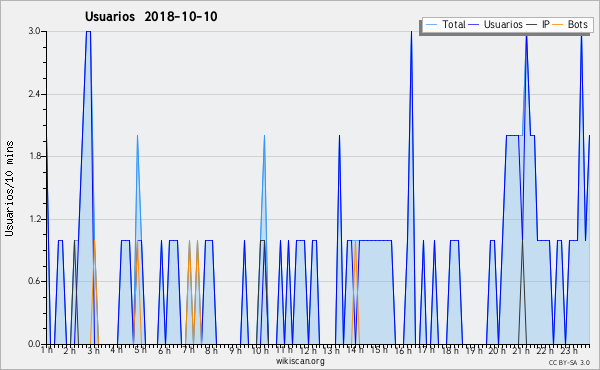Click the '22 h' x-axis label
Image resolution: width=600 pixels, height=370 pixels.
click(545, 350)
